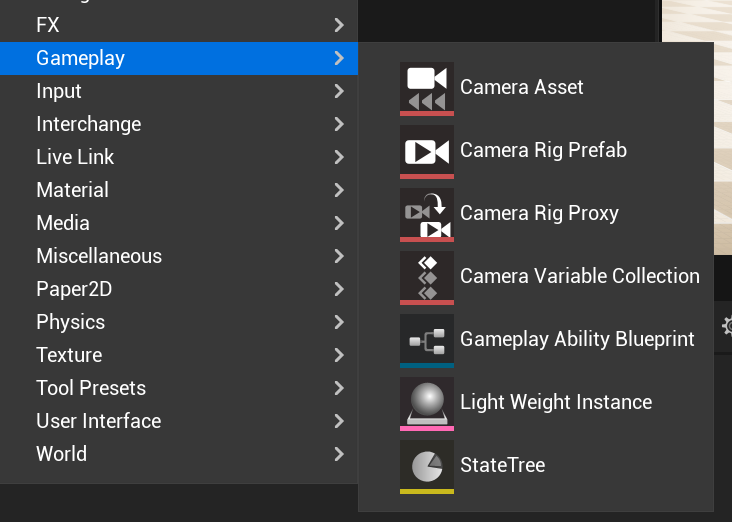
Task: Select the highlighted Gameplay category
Action: 80,58
